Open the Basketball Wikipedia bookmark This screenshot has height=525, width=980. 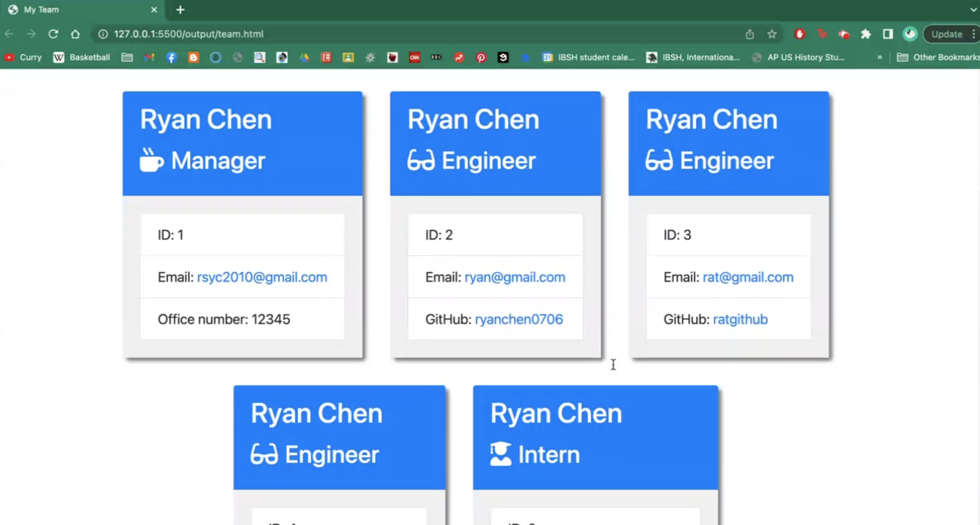tap(82, 57)
